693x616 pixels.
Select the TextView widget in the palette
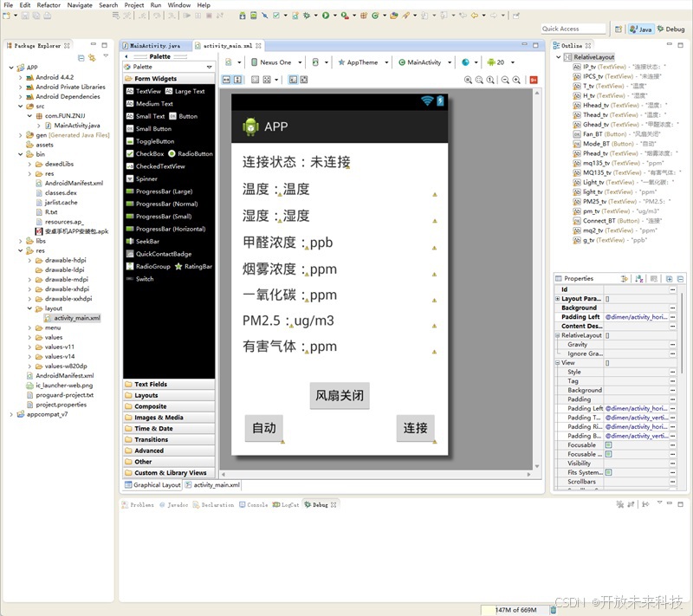[144, 91]
